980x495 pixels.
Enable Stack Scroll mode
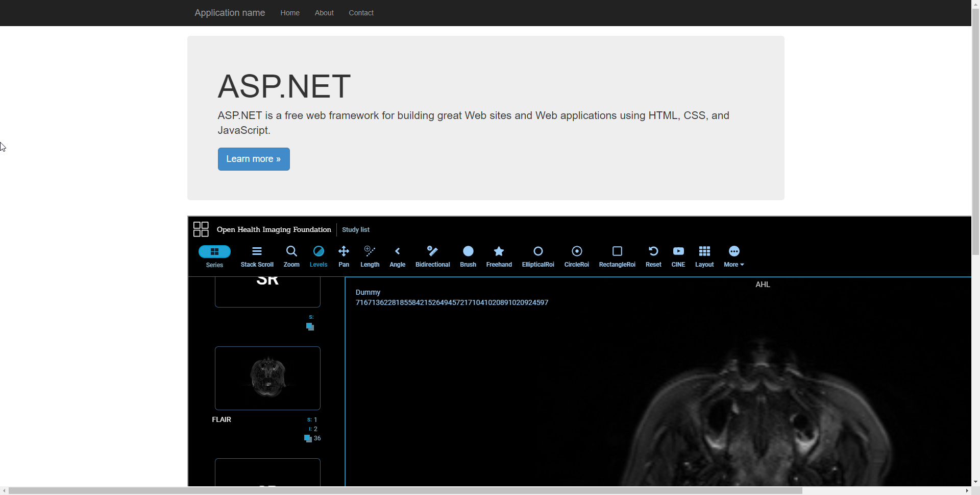[x=257, y=256]
